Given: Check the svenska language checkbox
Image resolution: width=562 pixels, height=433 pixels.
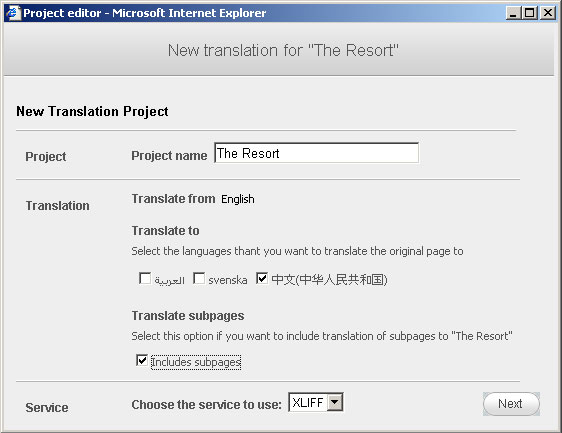Looking at the screenshot, I should pos(199,278).
